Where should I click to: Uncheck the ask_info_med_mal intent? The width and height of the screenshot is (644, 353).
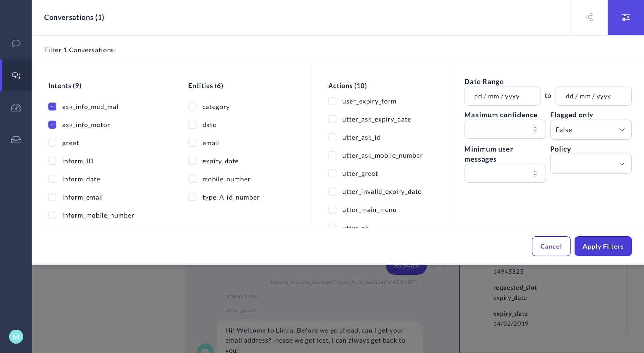[x=52, y=107]
